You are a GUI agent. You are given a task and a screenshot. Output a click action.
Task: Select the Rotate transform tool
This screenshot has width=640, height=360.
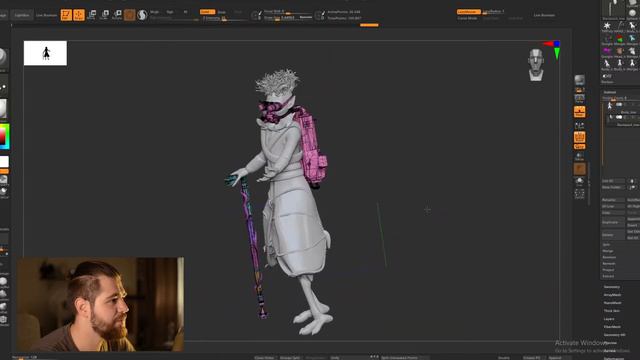pyautogui.click(x=117, y=15)
